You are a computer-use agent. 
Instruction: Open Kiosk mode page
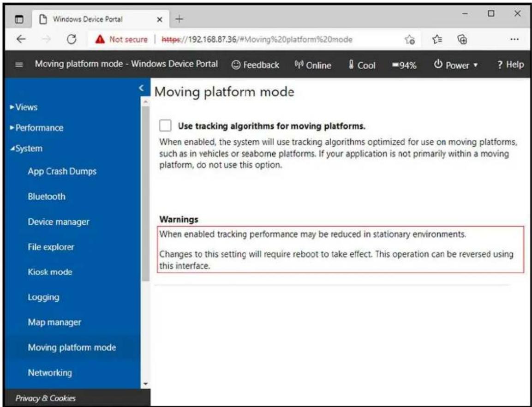coord(50,272)
